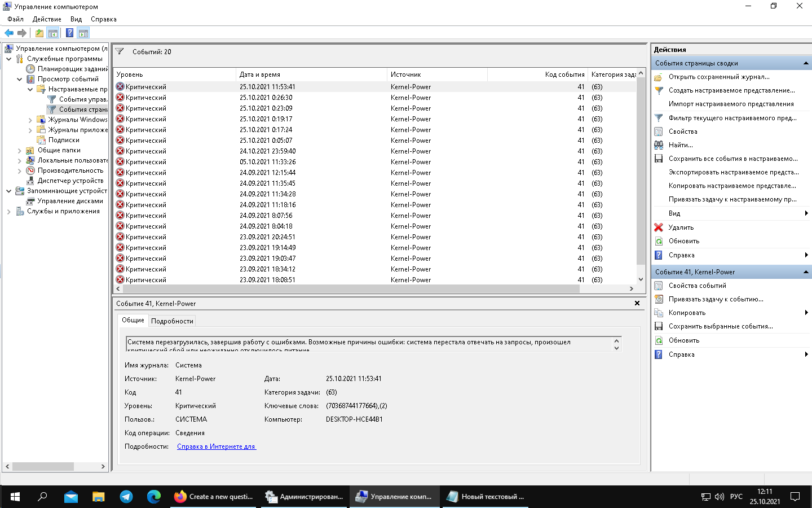This screenshot has height=508, width=812.
Task: Click the tree pane horizontal scrollbar
Action: tap(43, 467)
